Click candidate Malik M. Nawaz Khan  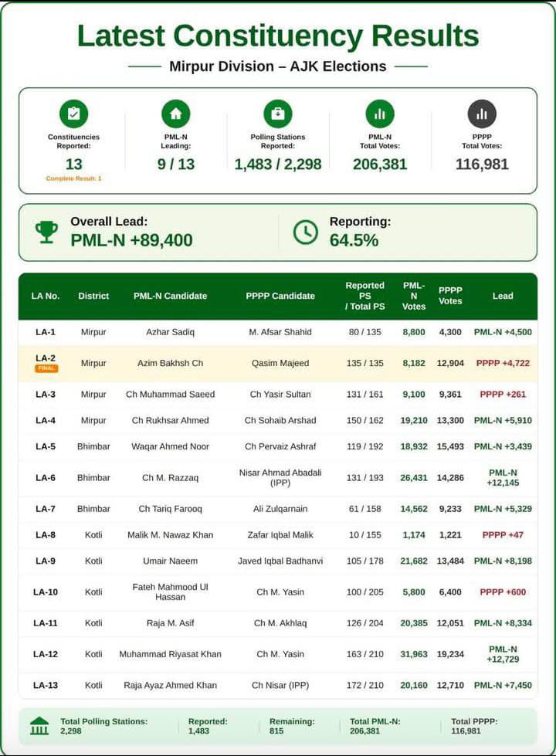coord(170,534)
